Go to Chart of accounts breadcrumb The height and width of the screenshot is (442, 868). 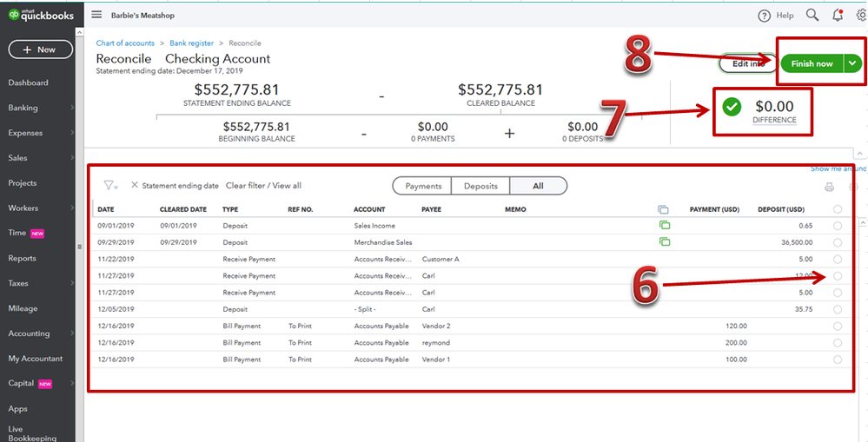tap(125, 43)
